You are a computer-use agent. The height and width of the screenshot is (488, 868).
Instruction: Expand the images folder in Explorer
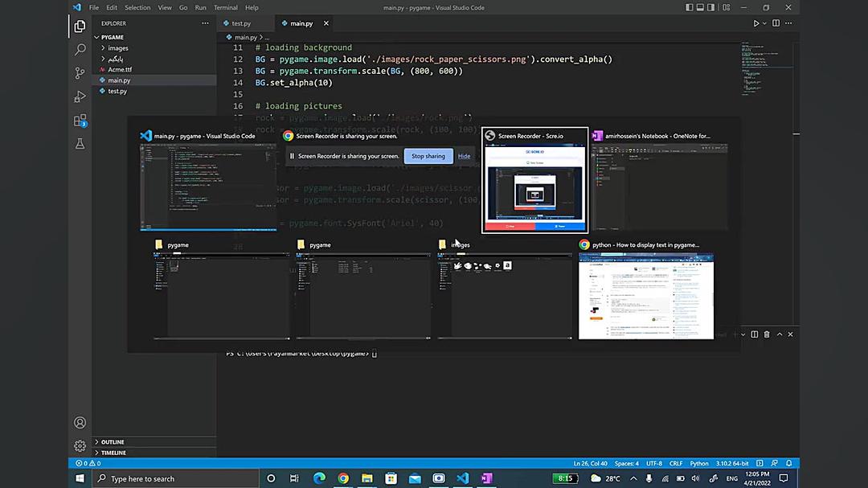pos(117,48)
